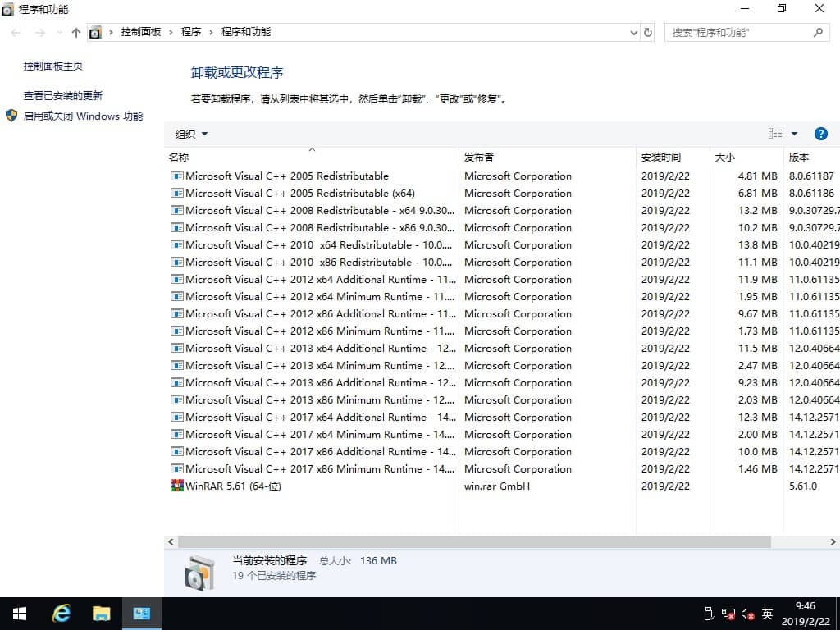Viewport: 840px width, 630px height.
Task: Open File Explorer from the taskbar
Action: (101, 613)
